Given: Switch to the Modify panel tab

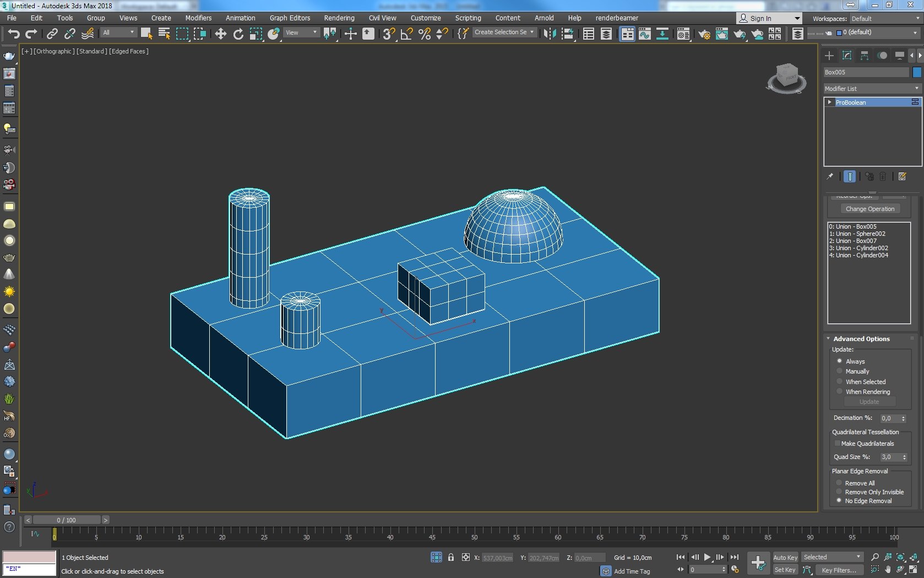Looking at the screenshot, I should (847, 56).
